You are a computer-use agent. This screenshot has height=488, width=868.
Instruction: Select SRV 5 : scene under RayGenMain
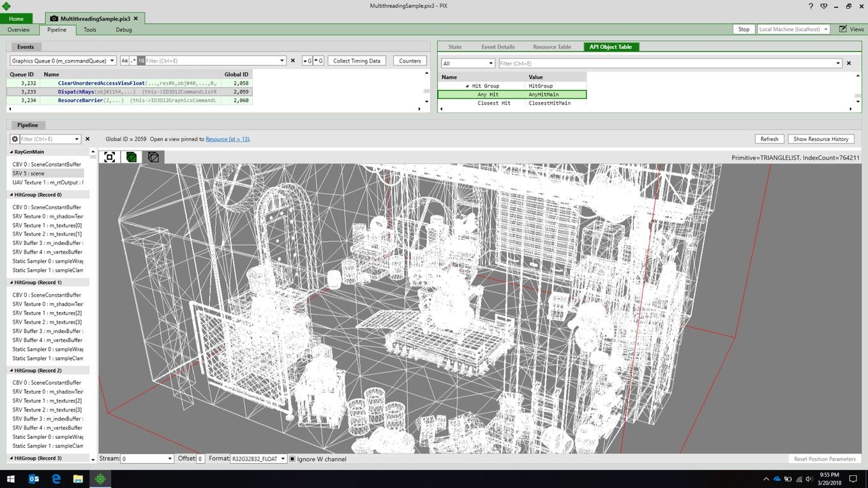[47, 174]
